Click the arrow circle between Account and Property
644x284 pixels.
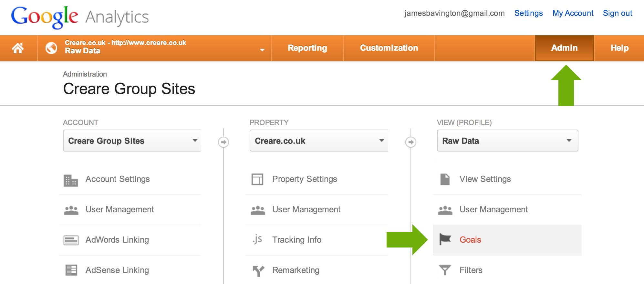(x=223, y=142)
